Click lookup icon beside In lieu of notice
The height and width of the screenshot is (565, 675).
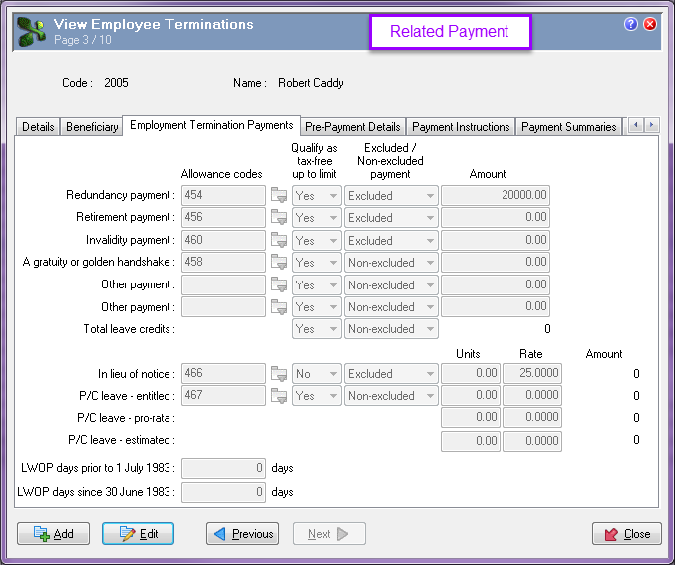coord(279,374)
